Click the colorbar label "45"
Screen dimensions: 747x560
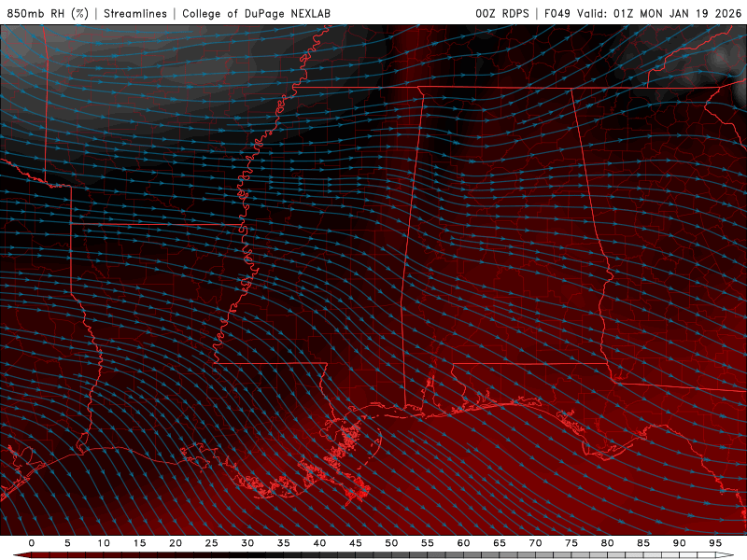(x=356, y=543)
